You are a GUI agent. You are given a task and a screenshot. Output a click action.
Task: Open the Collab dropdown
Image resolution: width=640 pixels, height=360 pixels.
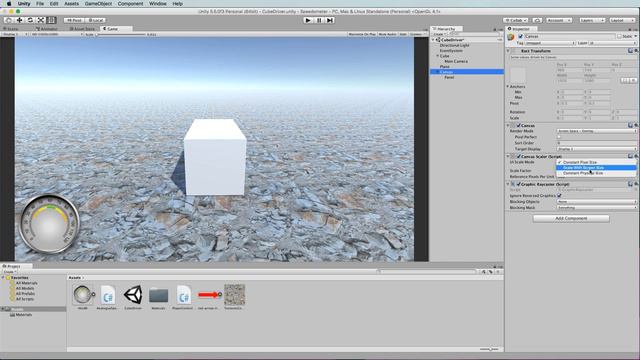coord(516,20)
